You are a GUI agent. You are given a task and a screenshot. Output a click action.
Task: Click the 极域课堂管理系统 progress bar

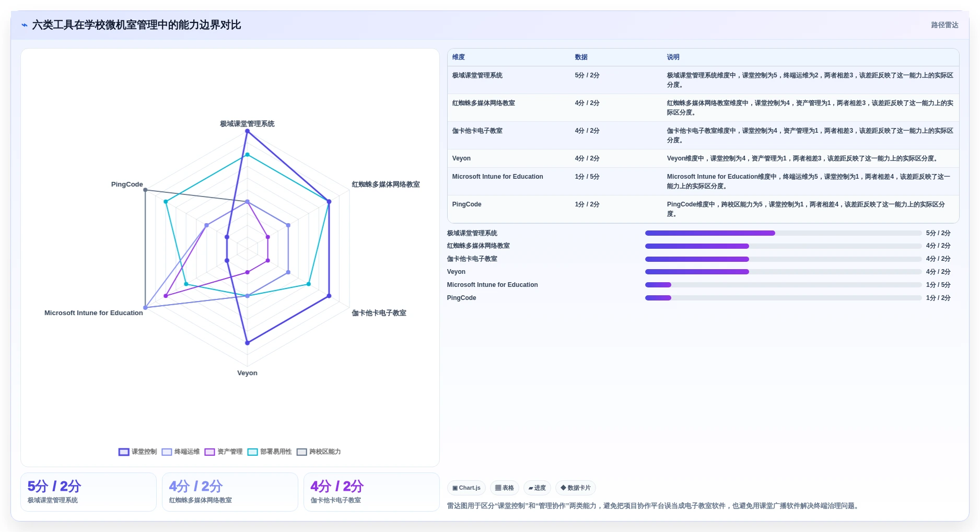[x=783, y=233]
